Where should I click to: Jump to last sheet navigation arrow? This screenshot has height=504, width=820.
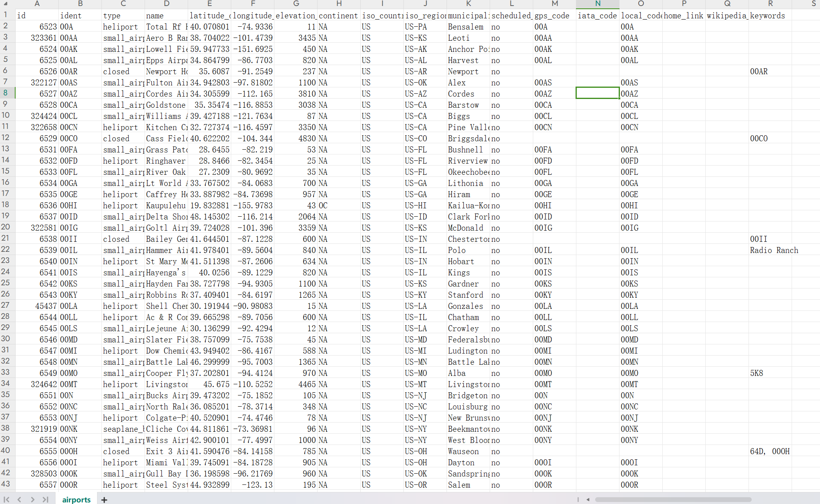tap(45, 500)
